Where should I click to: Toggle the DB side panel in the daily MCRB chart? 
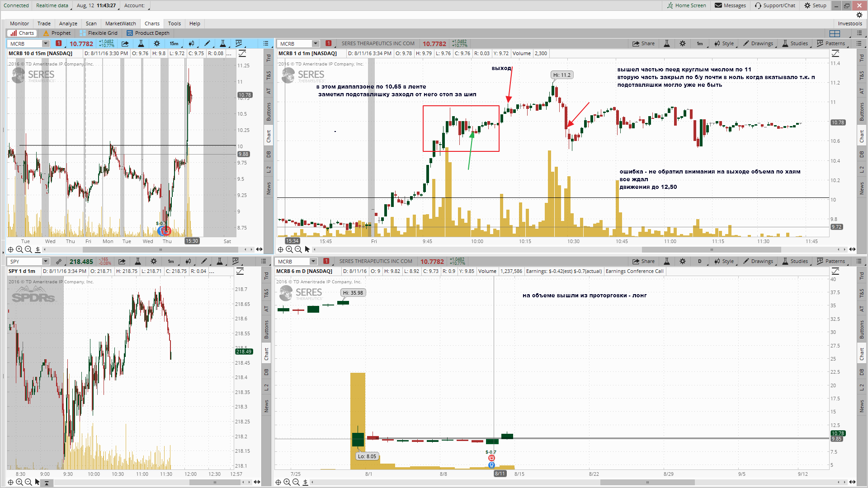coord(862,372)
